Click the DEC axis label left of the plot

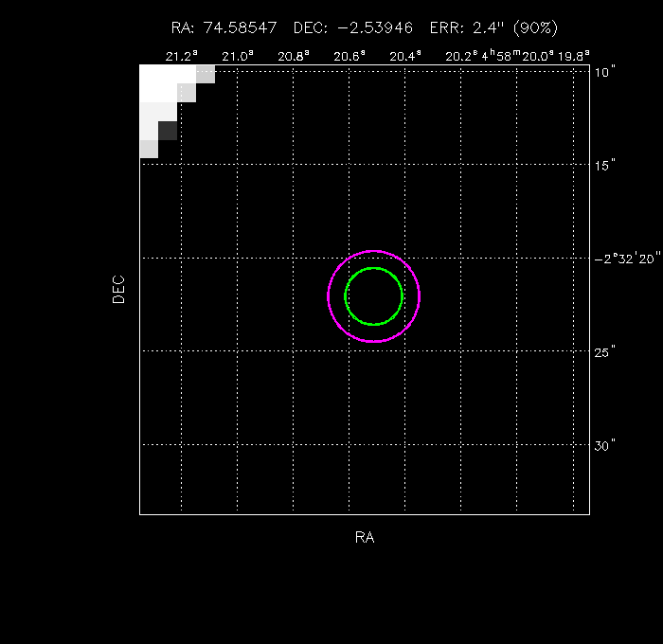point(118,289)
